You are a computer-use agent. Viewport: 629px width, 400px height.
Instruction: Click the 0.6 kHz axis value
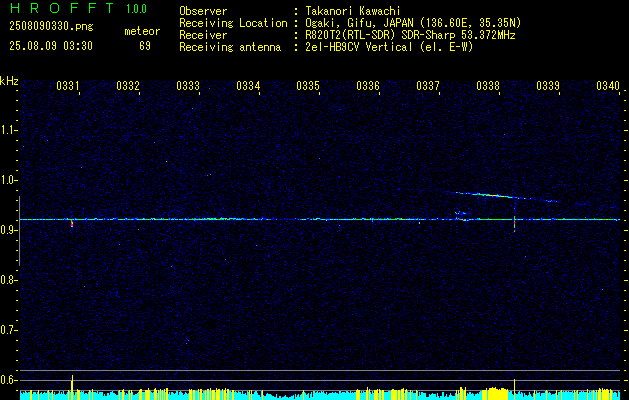8,380
